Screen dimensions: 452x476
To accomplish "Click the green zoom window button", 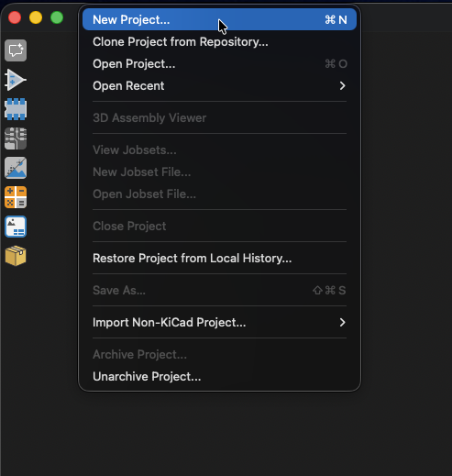I will click(x=57, y=17).
